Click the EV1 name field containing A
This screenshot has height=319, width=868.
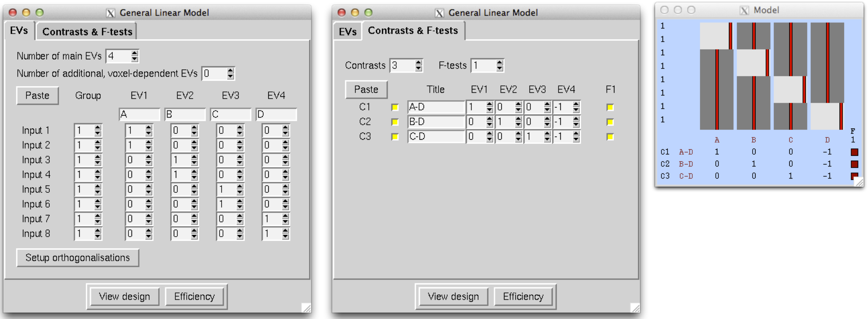(x=139, y=114)
